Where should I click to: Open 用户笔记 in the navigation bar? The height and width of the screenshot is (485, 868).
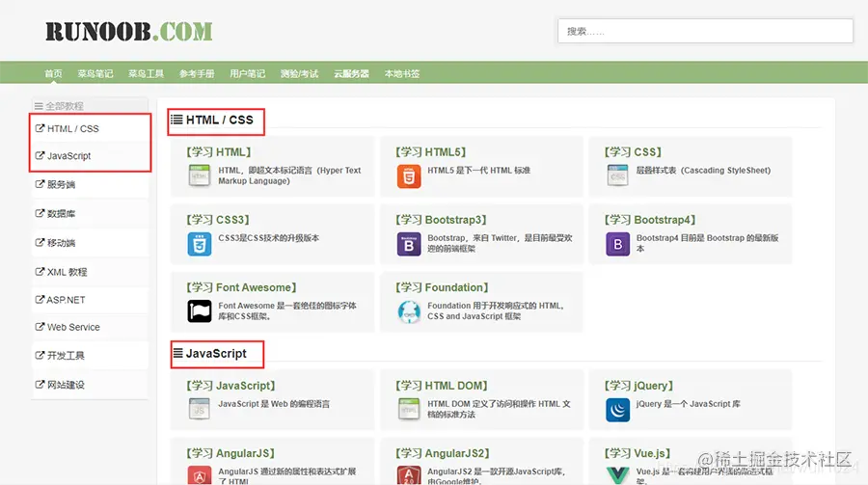[248, 73]
